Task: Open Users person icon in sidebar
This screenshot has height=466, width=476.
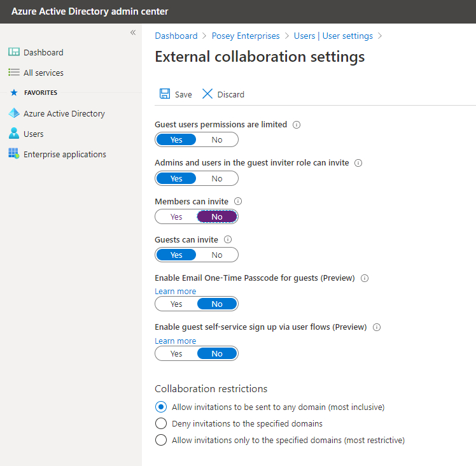Action: coord(14,133)
